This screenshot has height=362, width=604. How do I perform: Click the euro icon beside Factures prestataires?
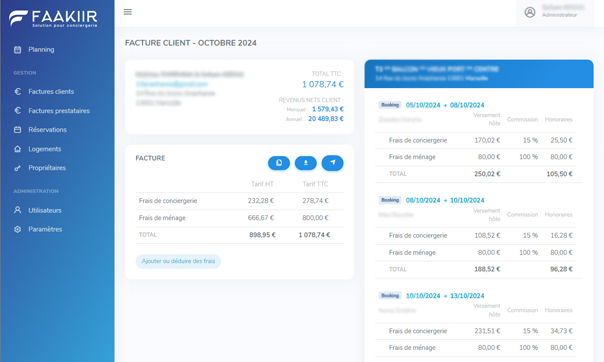tap(17, 111)
